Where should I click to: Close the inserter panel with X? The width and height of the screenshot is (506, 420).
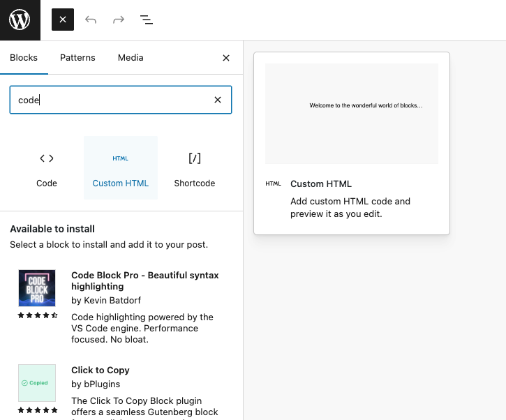(225, 58)
